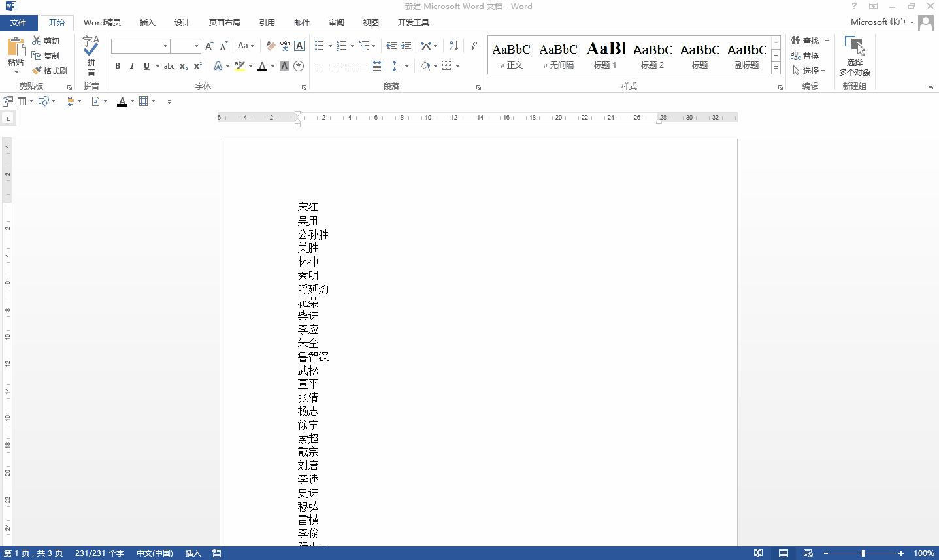
Task: Apply bullet list formatting
Action: click(319, 46)
